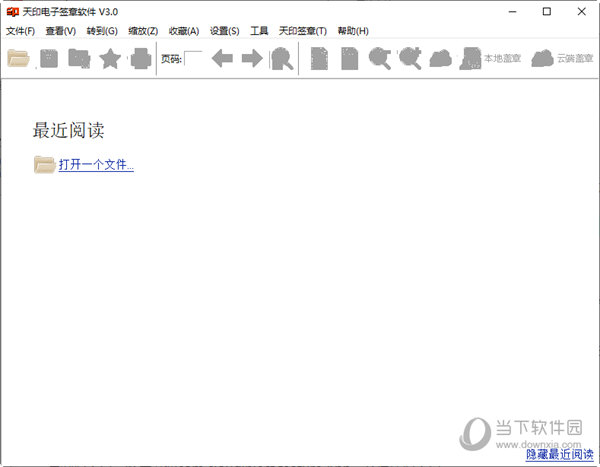Click the magnifier icon right of arrows
Screen dimensions: 600x467
coord(282,59)
